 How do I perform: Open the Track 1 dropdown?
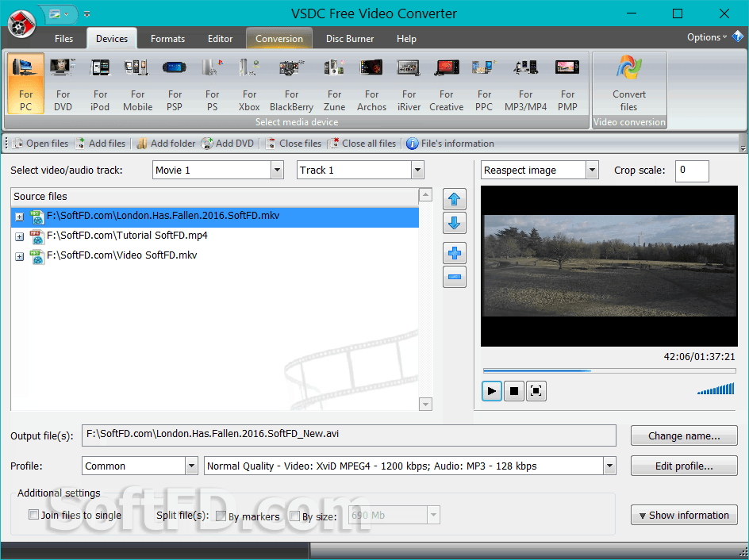point(417,170)
